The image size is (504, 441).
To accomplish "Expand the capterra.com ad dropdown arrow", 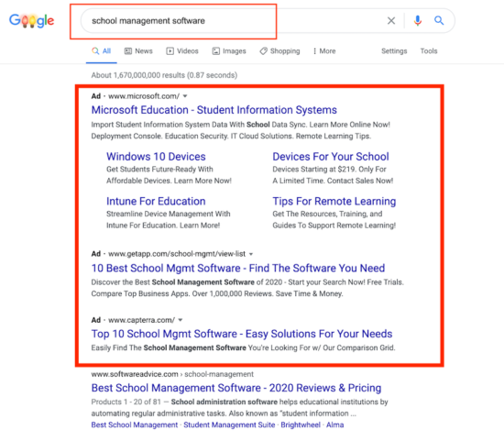I will [181, 320].
